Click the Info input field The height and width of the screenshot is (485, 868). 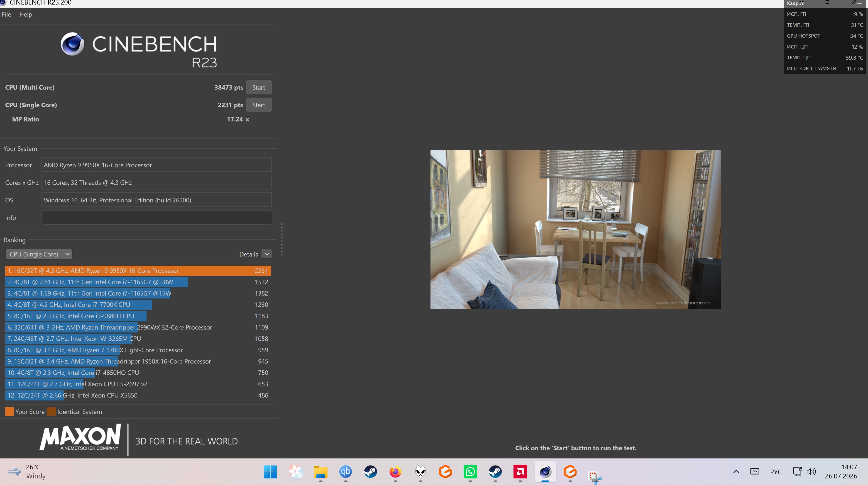(157, 218)
